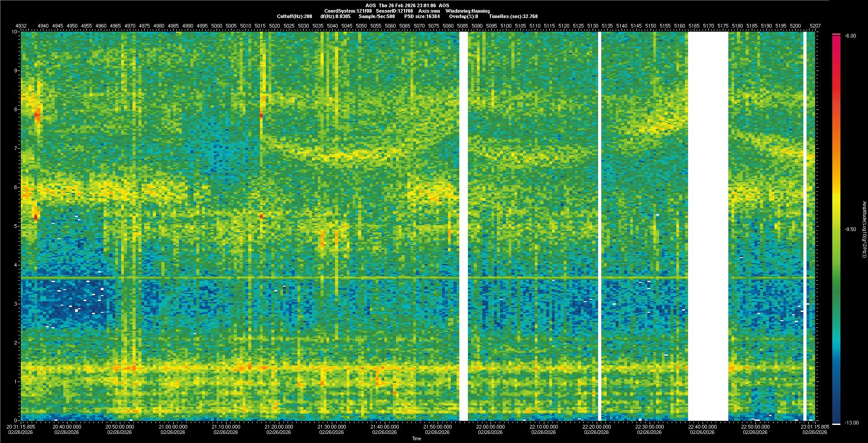
Task: Click the -9.50 colorbar tick label
Action: (x=850, y=229)
